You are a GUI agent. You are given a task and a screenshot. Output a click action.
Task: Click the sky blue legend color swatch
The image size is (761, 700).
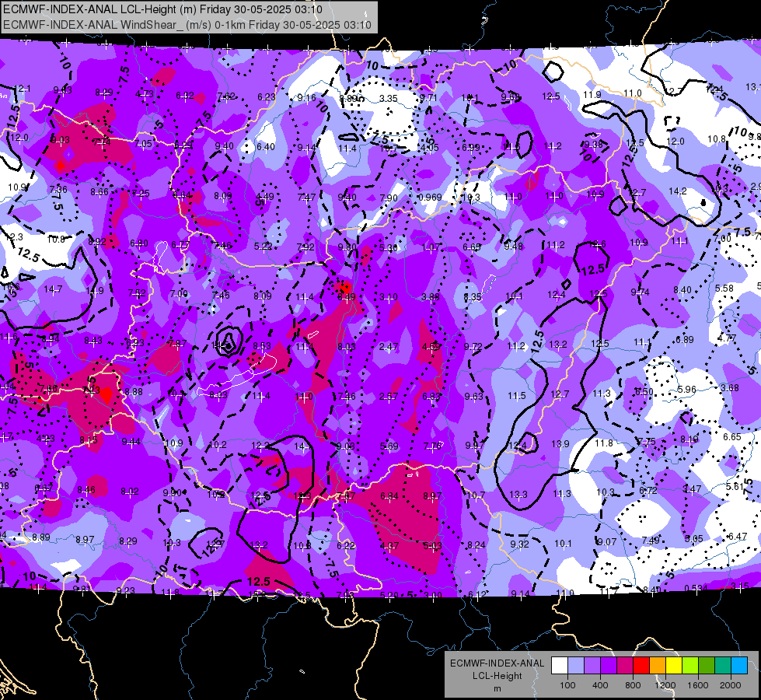click(739, 665)
